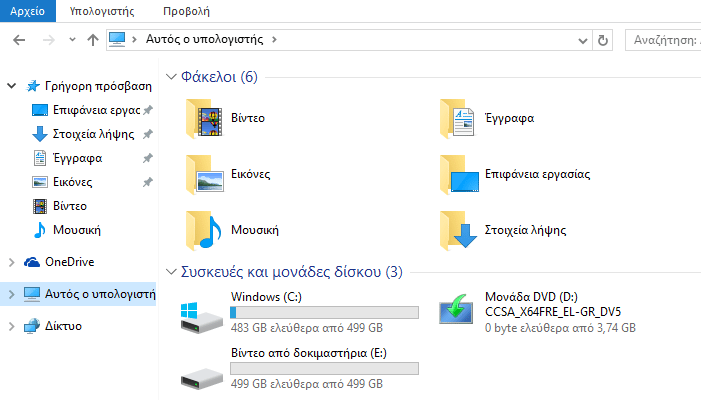The height and width of the screenshot is (400, 701).
Task: Select the Windows (C:) drive icon
Action: [x=202, y=317]
